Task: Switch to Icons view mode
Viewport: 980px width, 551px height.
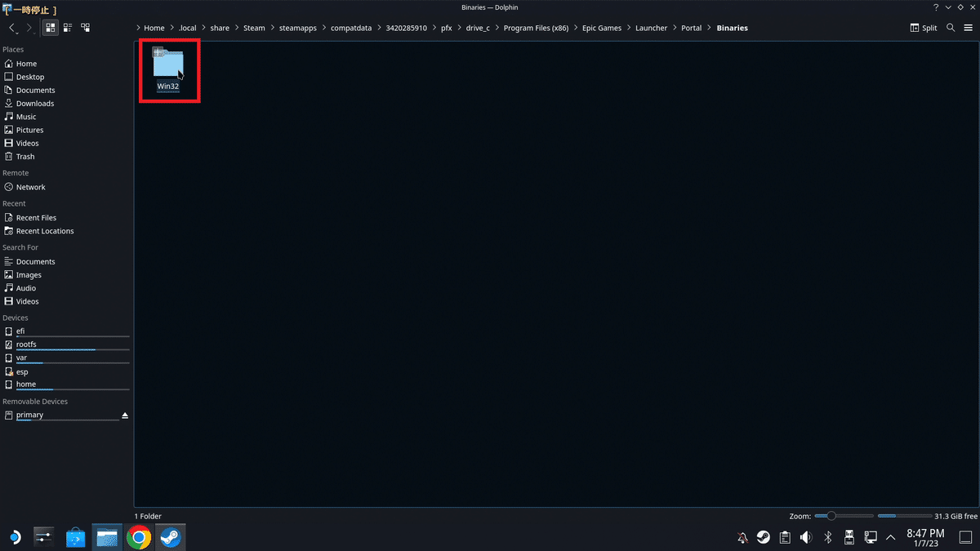Action: point(51,27)
